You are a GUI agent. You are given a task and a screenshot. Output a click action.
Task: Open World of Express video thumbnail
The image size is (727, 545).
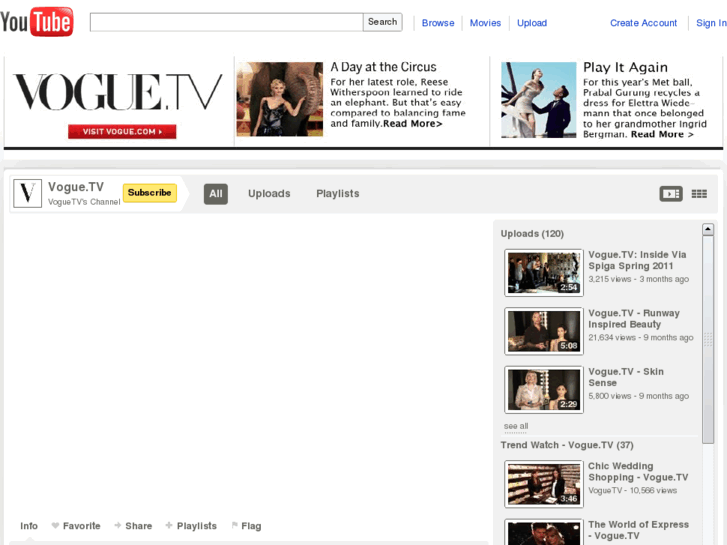543,532
